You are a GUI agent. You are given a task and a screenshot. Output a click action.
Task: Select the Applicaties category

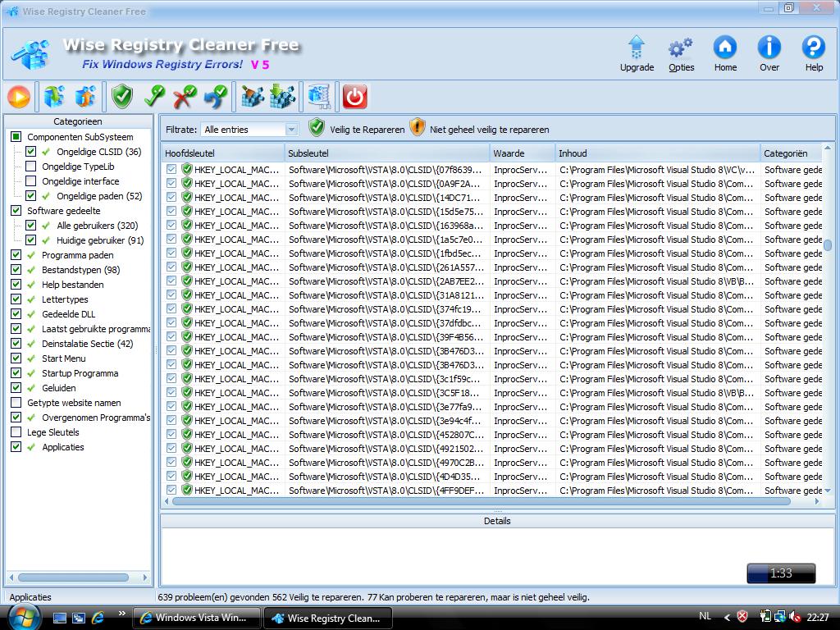pyautogui.click(x=62, y=447)
